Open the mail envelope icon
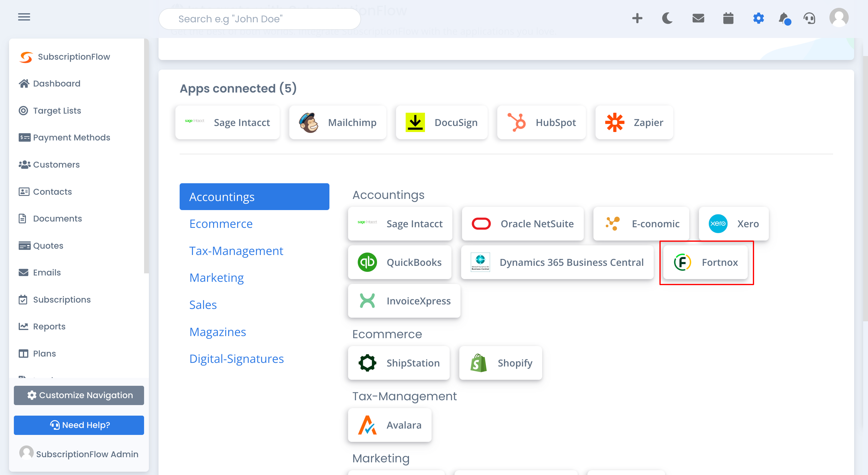 click(x=698, y=18)
